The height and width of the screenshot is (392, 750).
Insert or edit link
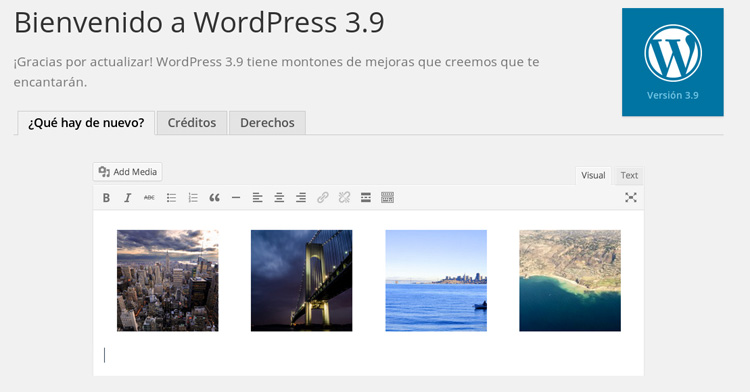coord(322,197)
